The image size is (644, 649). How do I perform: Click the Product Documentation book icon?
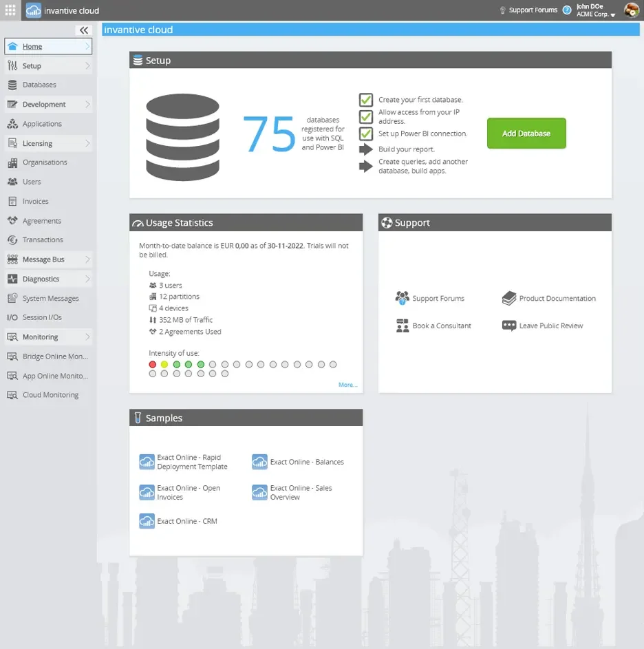[509, 298]
